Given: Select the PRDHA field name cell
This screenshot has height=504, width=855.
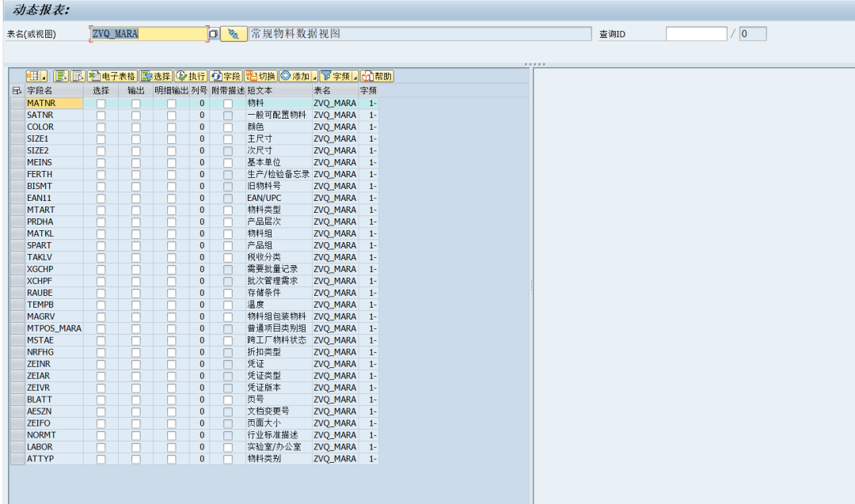Looking at the screenshot, I should (54, 222).
